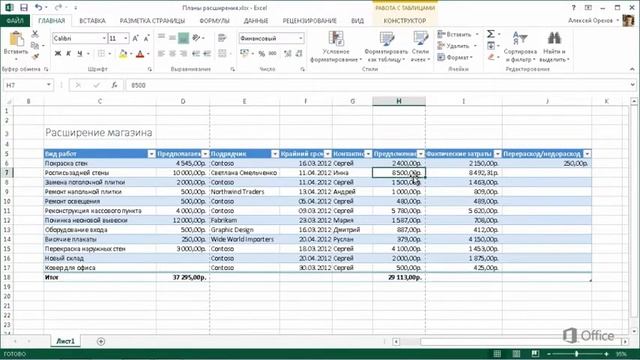Open the filter dropdown on Перерасход/недорасход header
The height and width of the screenshot is (360, 640).
pos(587,154)
